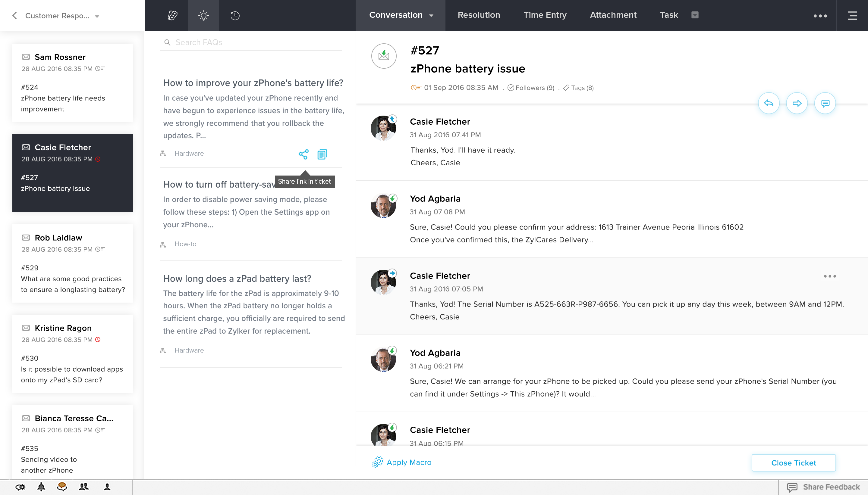
Task: Open the lightbulb suggestions panel
Action: [x=203, y=16]
